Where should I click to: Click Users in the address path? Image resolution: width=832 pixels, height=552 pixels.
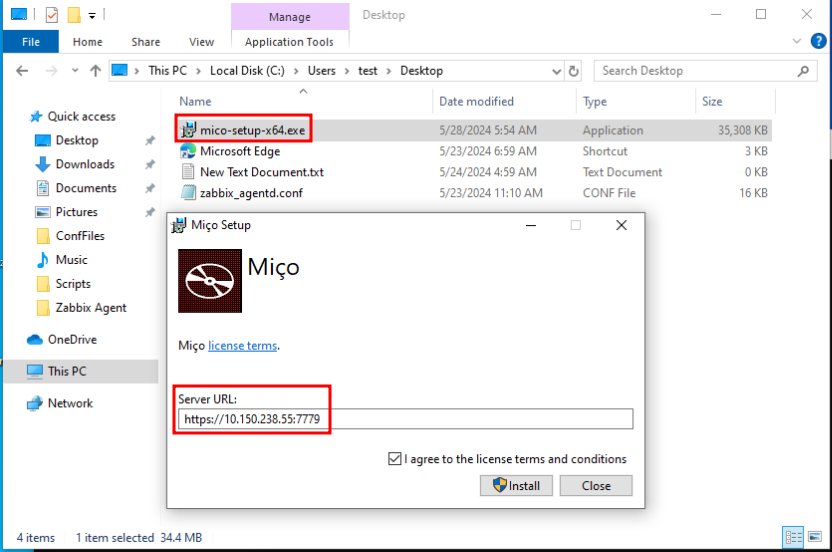(x=322, y=71)
